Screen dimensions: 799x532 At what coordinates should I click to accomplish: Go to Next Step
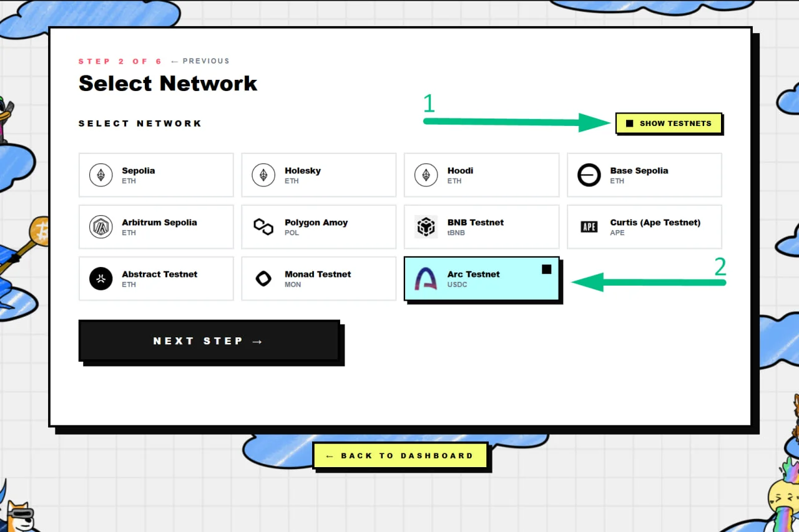tap(209, 341)
